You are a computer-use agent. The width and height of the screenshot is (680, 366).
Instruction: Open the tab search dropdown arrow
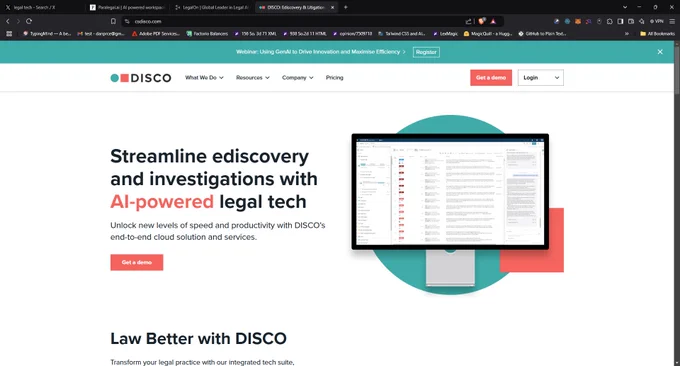pyautogui.click(x=625, y=7)
